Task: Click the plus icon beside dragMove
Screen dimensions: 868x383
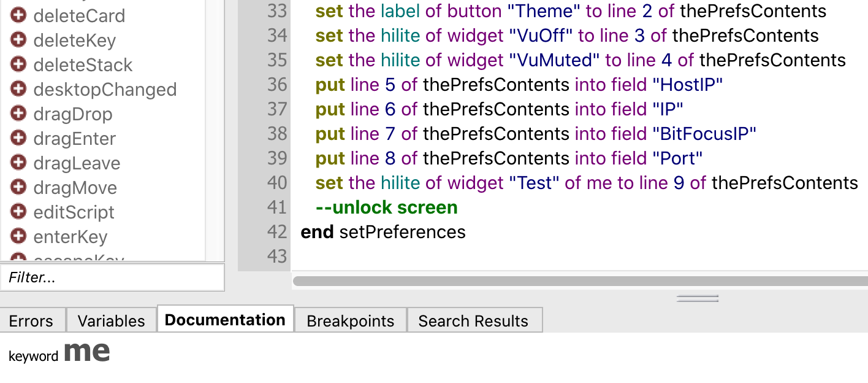Action: point(19,187)
